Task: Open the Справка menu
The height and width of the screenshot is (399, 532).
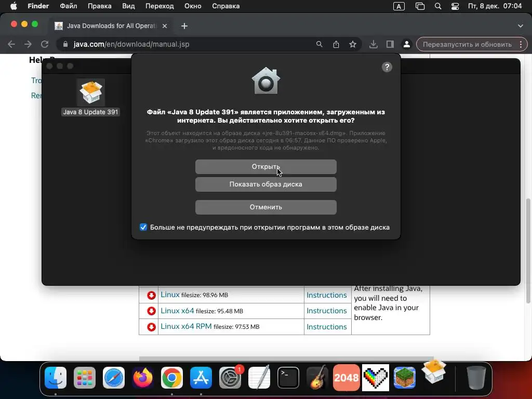Action: pyautogui.click(x=225, y=6)
